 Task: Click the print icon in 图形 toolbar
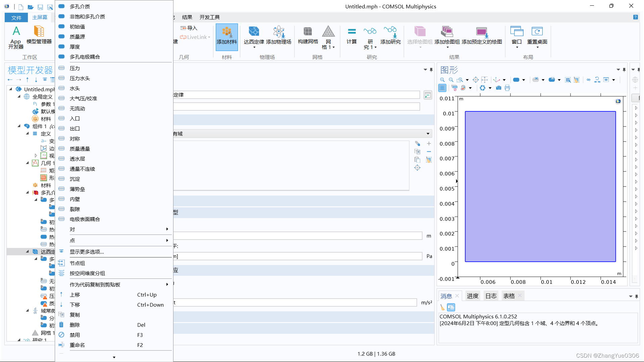click(x=507, y=88)
